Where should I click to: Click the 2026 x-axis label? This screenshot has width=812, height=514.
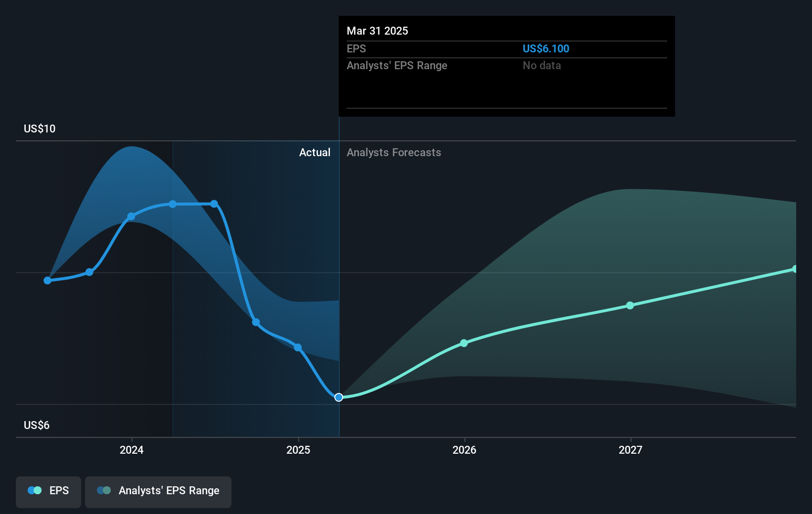click(464, 450)
